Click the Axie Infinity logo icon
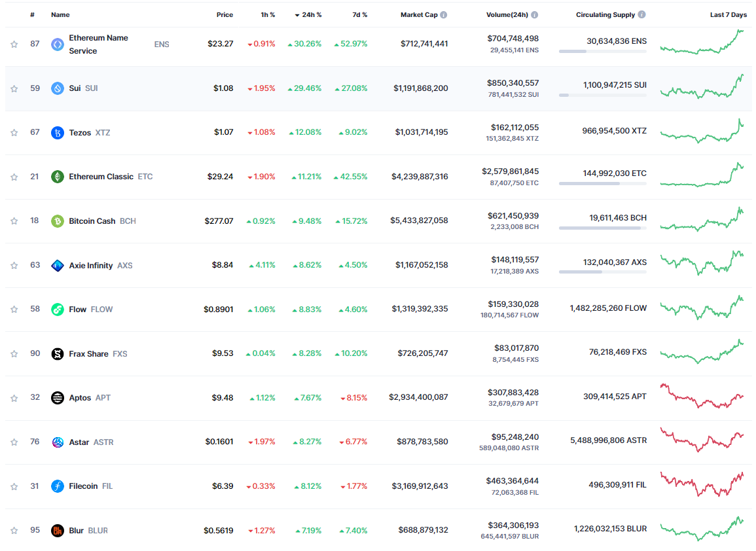The height and width of the screenshot is (551, 756). pos(58,265)
